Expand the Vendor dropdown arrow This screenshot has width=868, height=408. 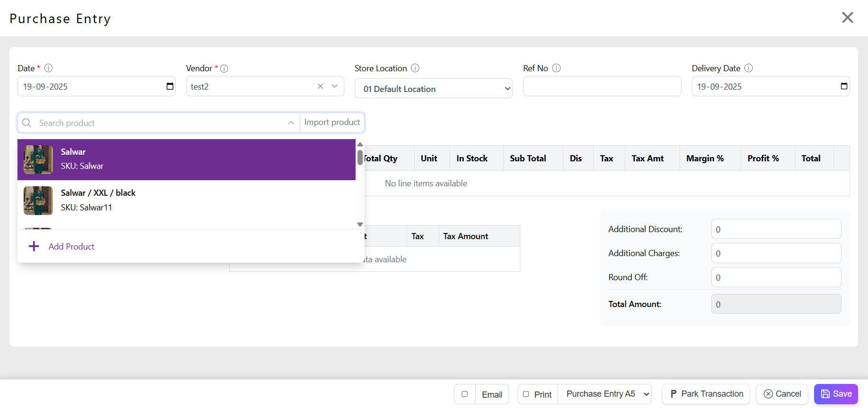coord(335,86)
